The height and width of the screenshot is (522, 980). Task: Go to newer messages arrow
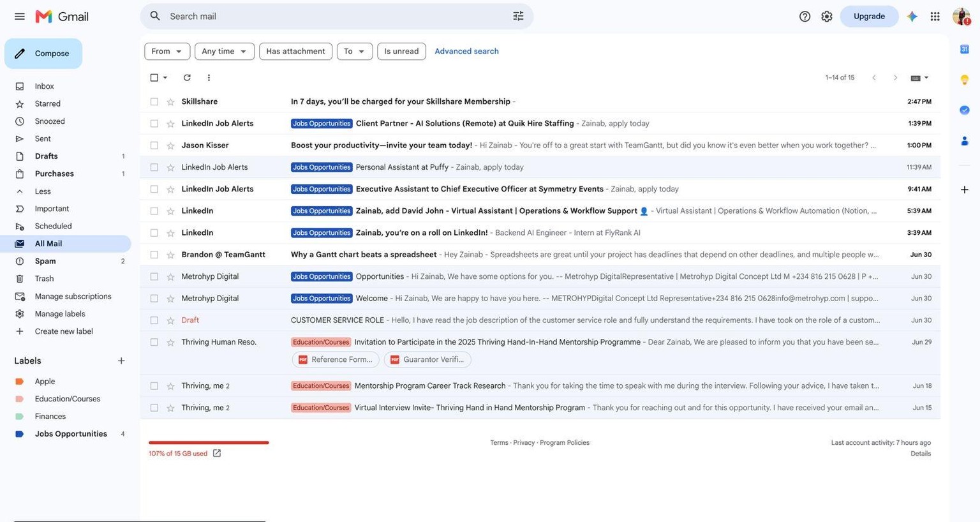[x=874, y=77]
